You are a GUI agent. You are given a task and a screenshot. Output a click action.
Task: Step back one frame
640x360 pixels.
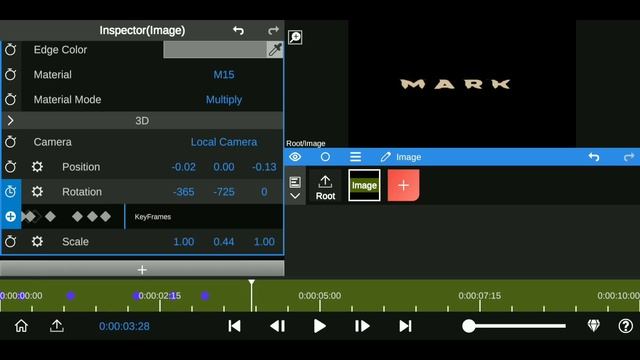click(278, 326)
